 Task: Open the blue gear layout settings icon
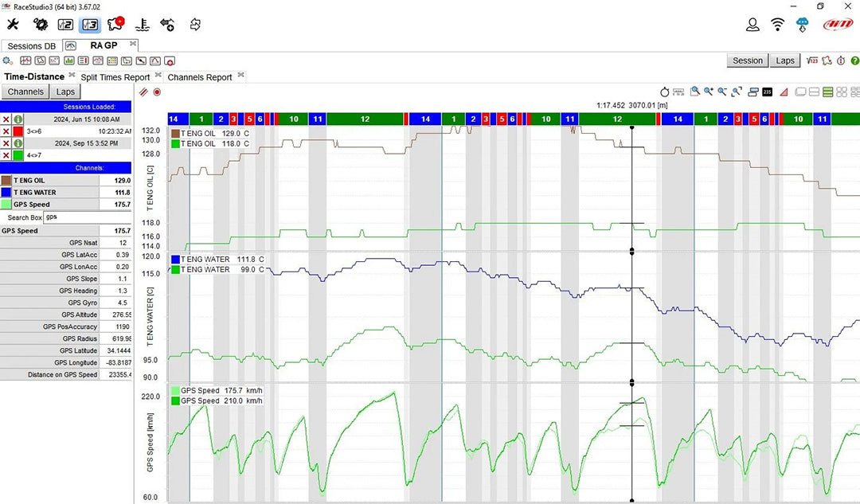pos(8,61)
